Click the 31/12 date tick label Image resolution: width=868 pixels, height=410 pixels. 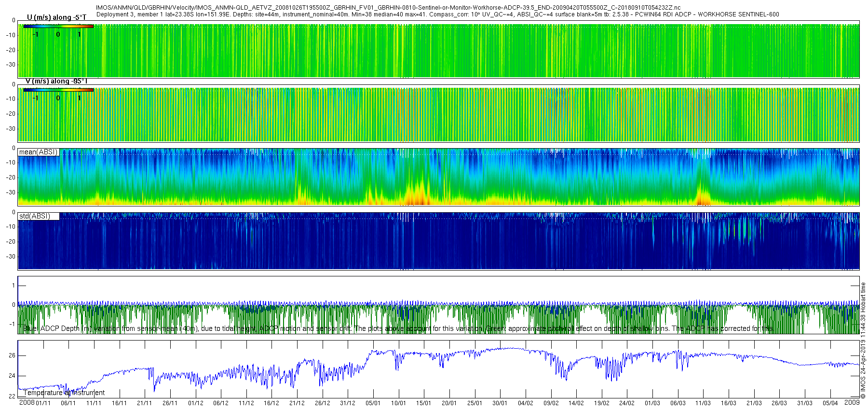pyautogui.click(x=348, y=403)
